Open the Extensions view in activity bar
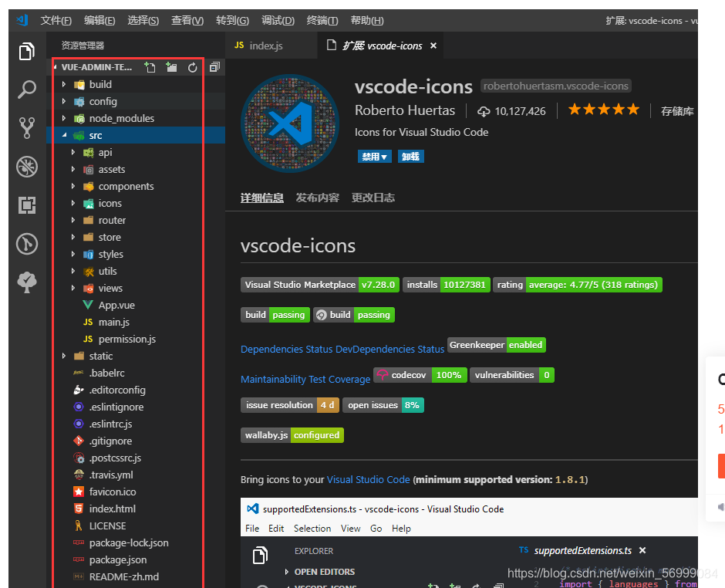This screenshot has height=588, width=725. (x=27, y=205)
